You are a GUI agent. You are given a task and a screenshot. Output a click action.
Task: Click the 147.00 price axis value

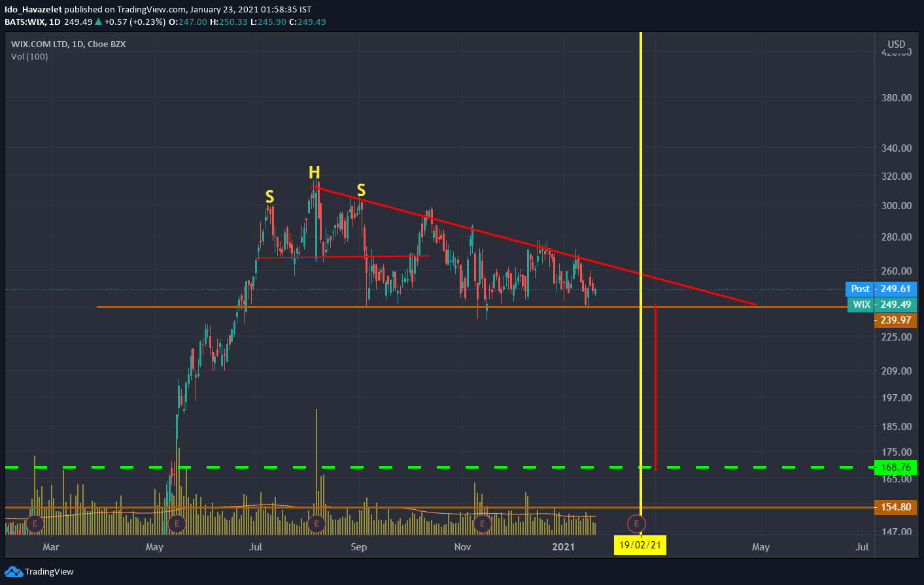897,531
